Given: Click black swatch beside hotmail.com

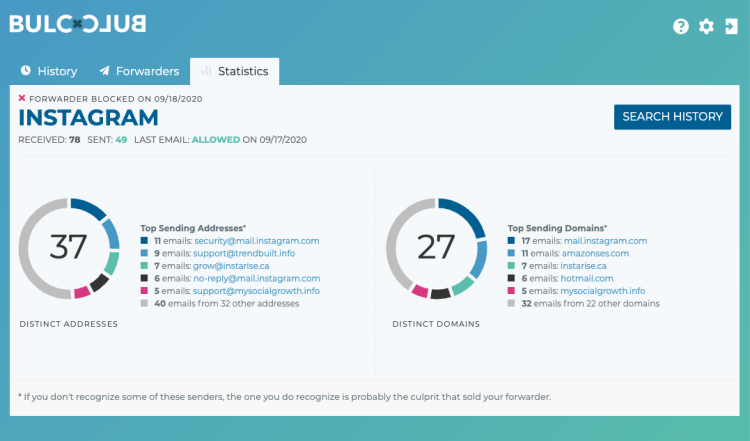Looking at the screenshot, I should click(x=511, y=278).
